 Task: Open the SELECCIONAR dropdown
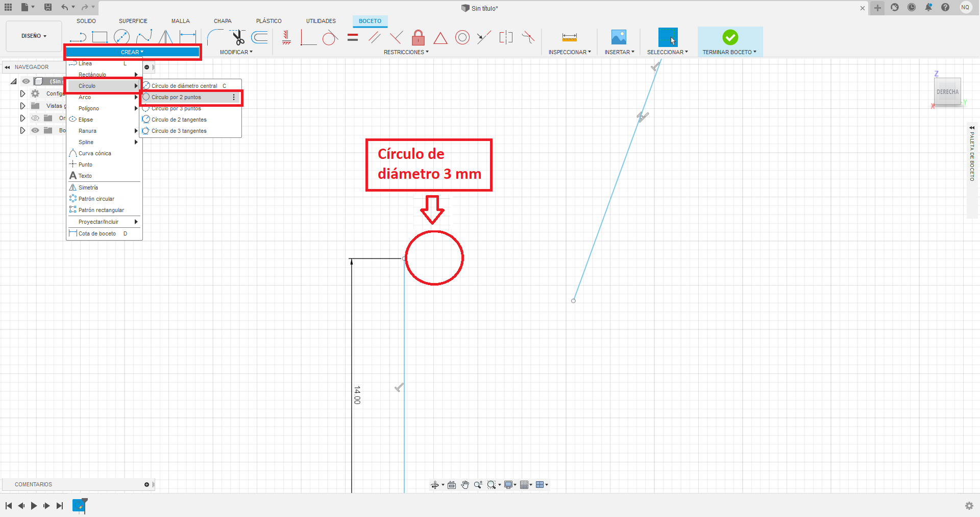(x=668, y=52)
